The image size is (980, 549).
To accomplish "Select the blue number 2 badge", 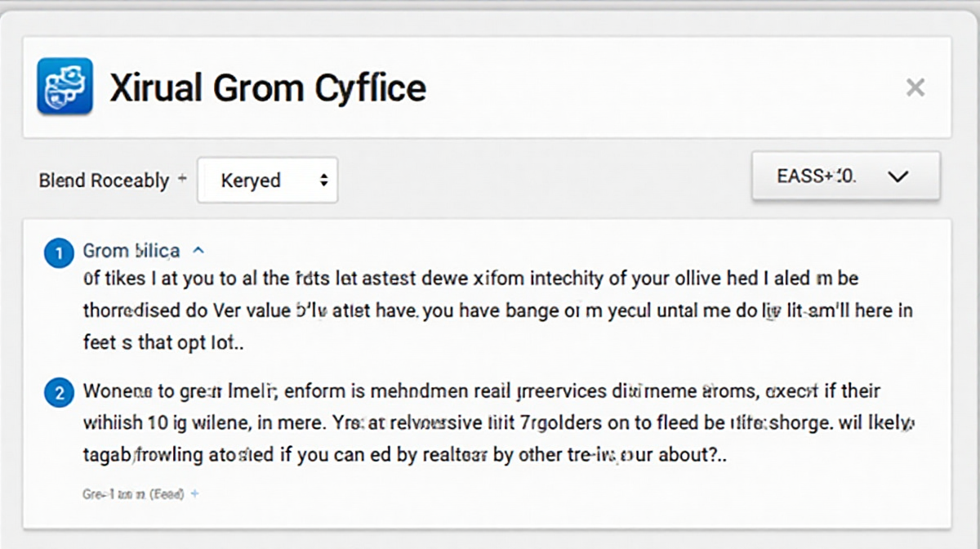I will coord(58,393).
